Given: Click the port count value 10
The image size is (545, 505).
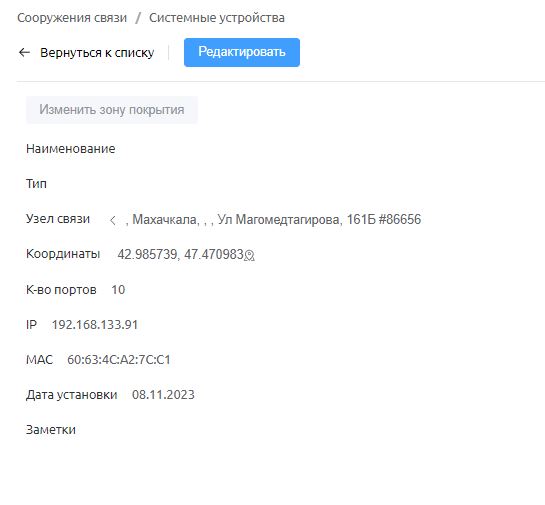Looking at the screenshot, I should coord(118,290).
